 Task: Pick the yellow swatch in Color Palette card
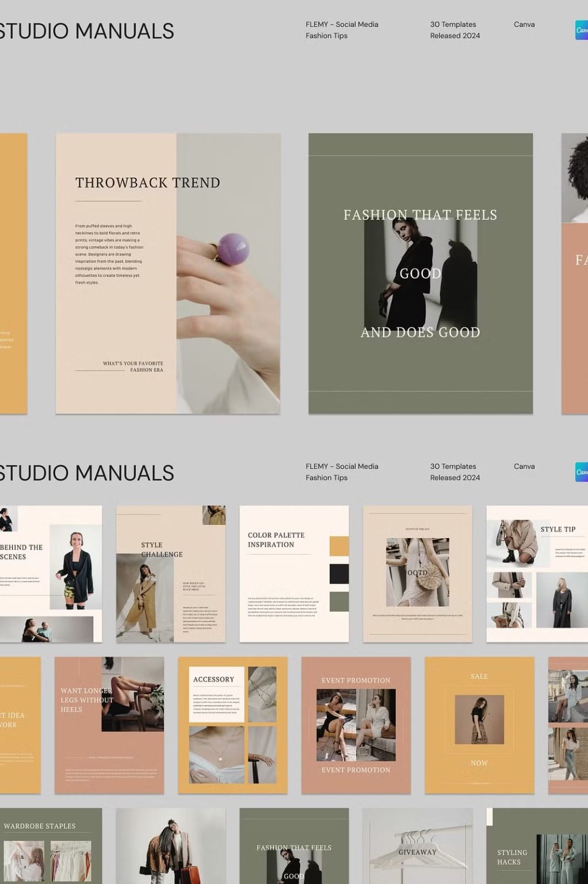[x=339, y=546]
